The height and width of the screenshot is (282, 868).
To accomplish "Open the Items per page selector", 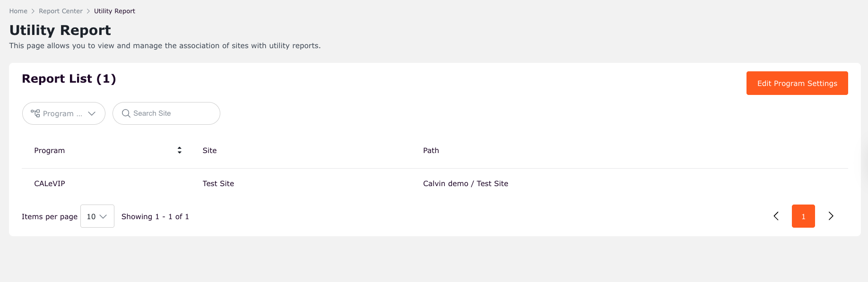I will (x=97, y=216).
